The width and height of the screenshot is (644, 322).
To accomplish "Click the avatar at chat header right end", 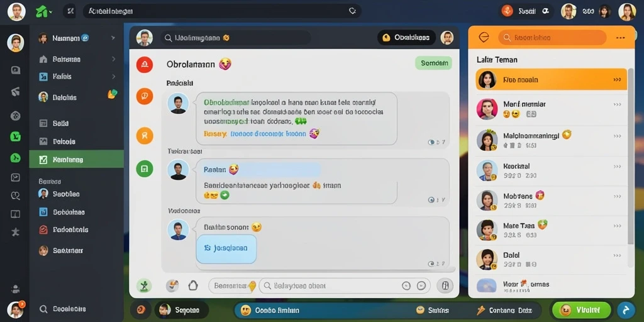I will click(447, 37).
